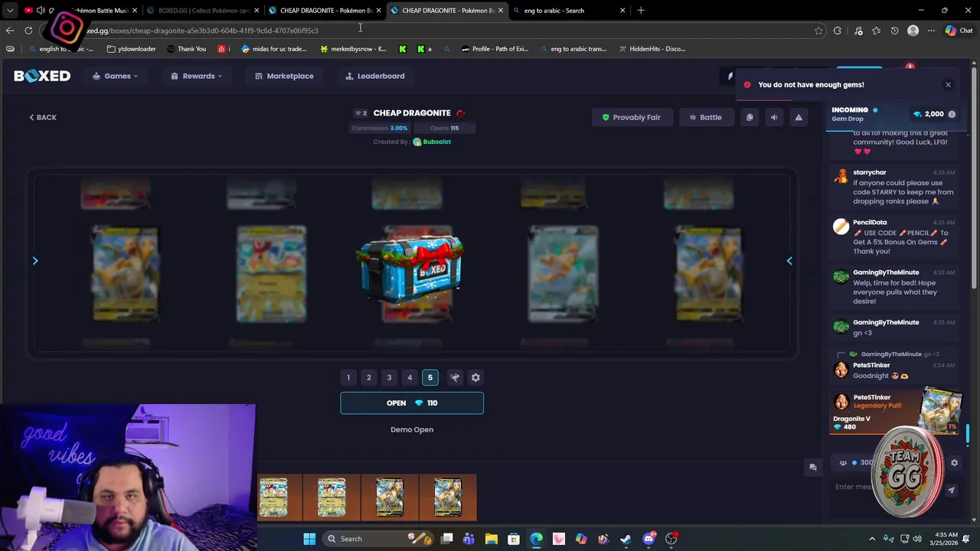Expand the tab search dropdown arrow

10,11
